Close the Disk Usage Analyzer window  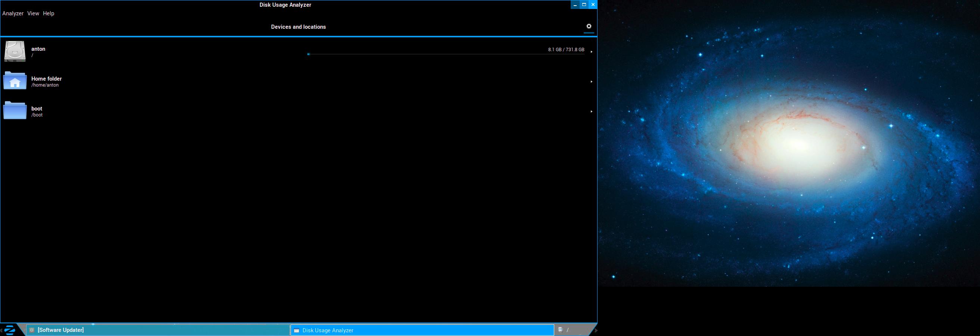[x=593, y=5]
